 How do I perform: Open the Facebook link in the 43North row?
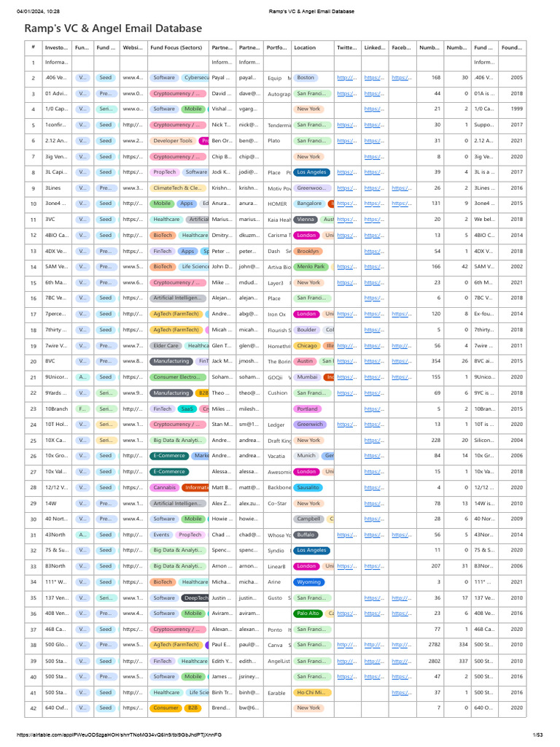click(402, 535)
